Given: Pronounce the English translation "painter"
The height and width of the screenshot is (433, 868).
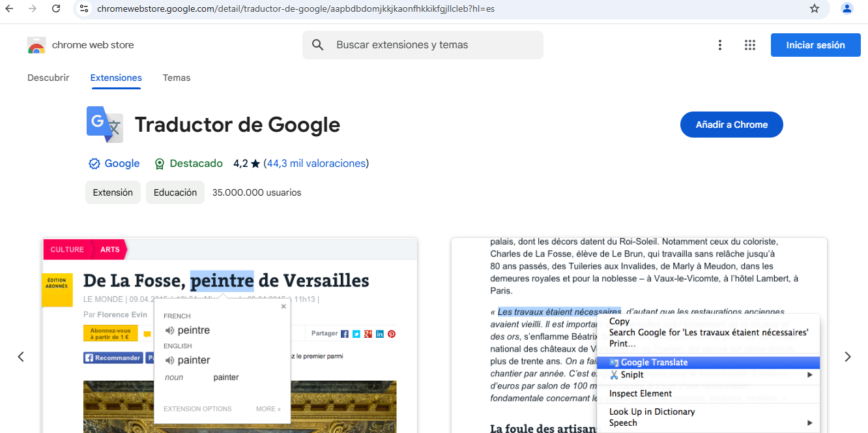Looking at the screenshot, I should tap(171, 360).
